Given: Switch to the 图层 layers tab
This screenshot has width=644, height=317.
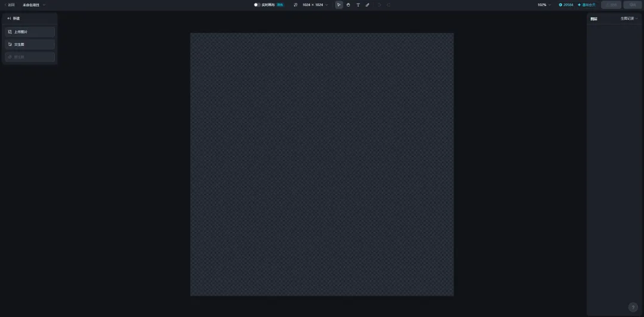Looking at the screenshot, I should (594, 19).
